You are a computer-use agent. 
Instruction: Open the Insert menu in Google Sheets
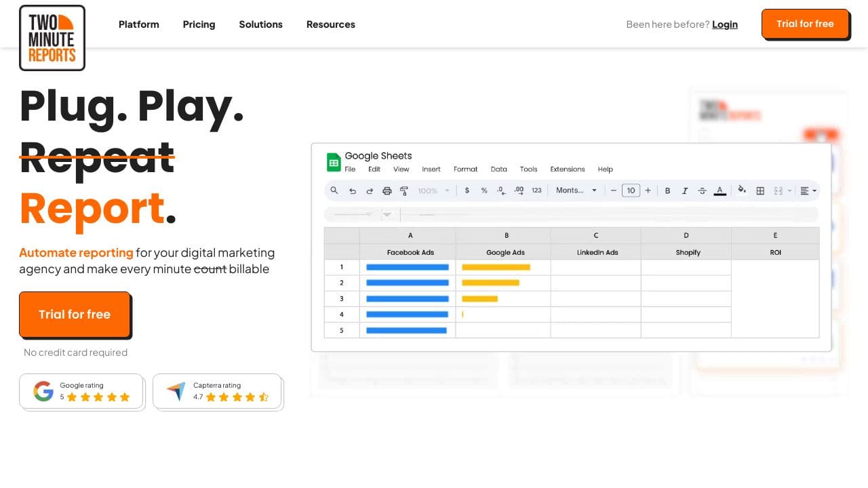pos(431,169)
